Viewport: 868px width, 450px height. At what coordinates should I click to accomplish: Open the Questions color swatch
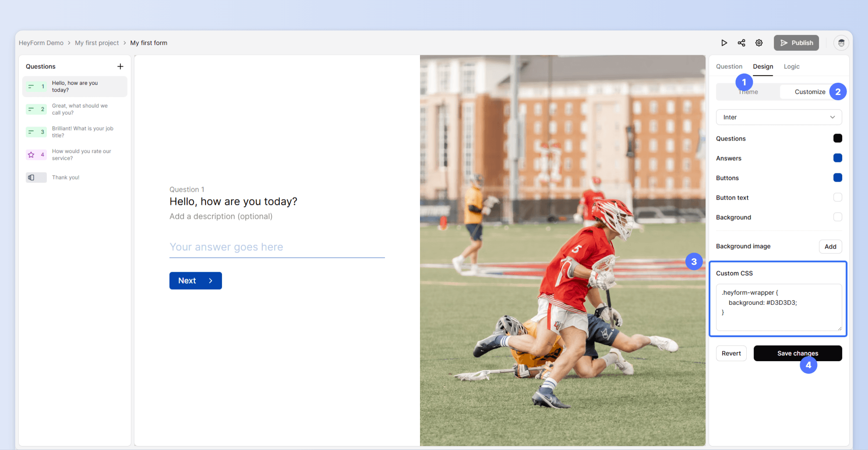coord(838,138)
